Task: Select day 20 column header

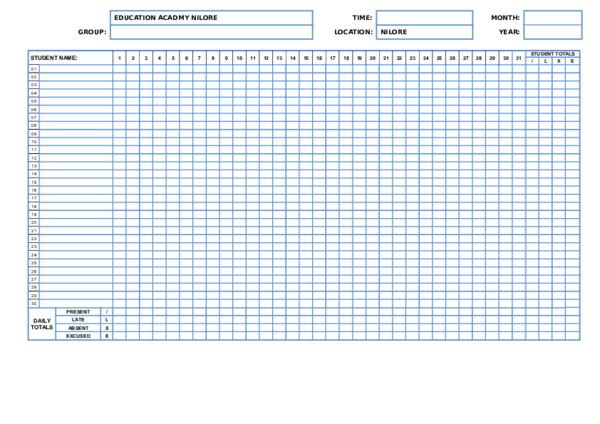Action: coord(372,58)
